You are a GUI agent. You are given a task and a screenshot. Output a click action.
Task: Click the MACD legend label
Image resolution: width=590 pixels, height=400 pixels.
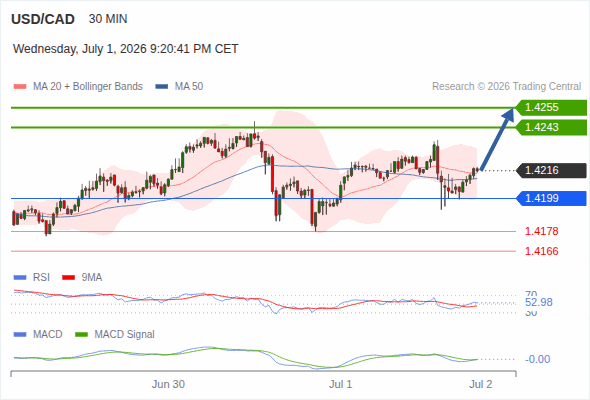coord(48,335)
